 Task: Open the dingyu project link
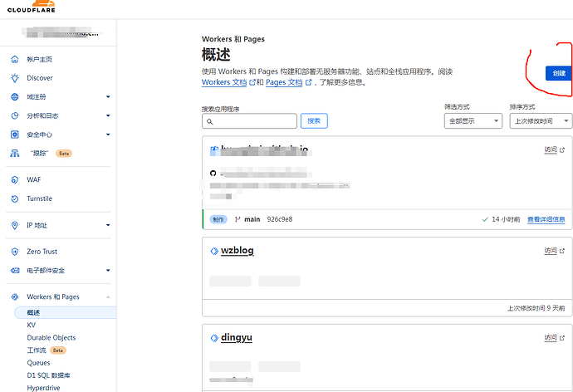[x=237, y=337]
